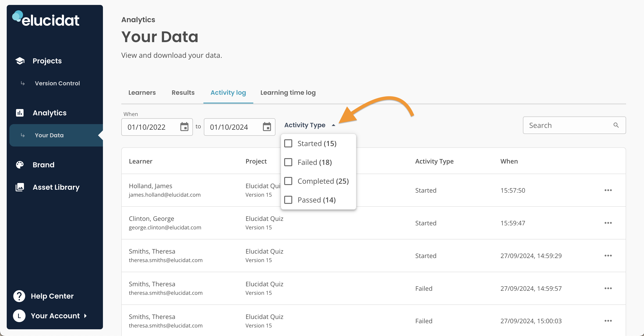Check the Failed (18) filter checkbox
Viewport: 644px width, 336px height.
pos(288,162)
